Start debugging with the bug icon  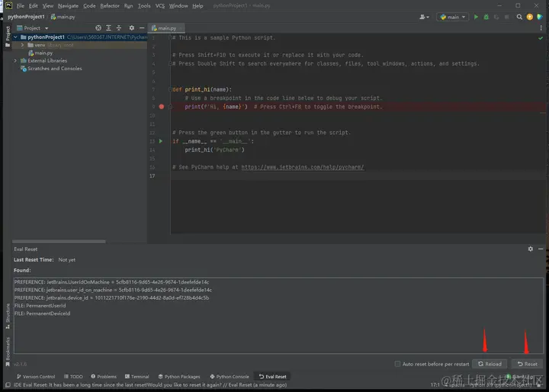[x=486, y=17]
